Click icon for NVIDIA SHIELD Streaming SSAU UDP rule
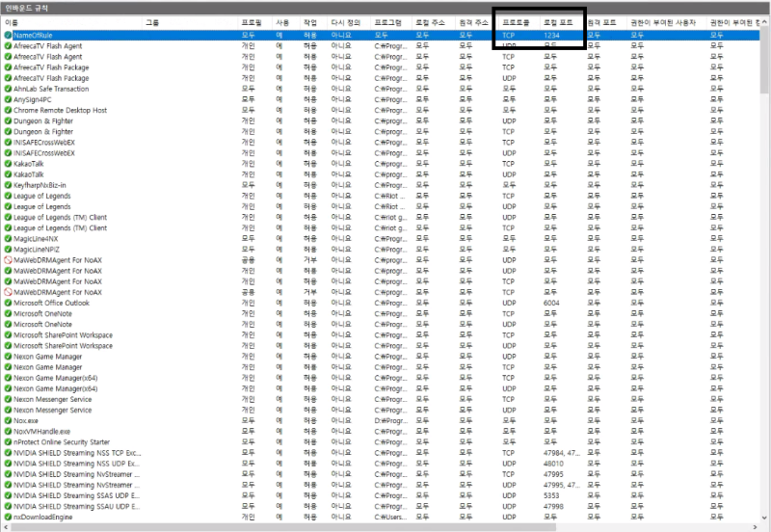This screenshot has height=532, width=771. point(8,506)
